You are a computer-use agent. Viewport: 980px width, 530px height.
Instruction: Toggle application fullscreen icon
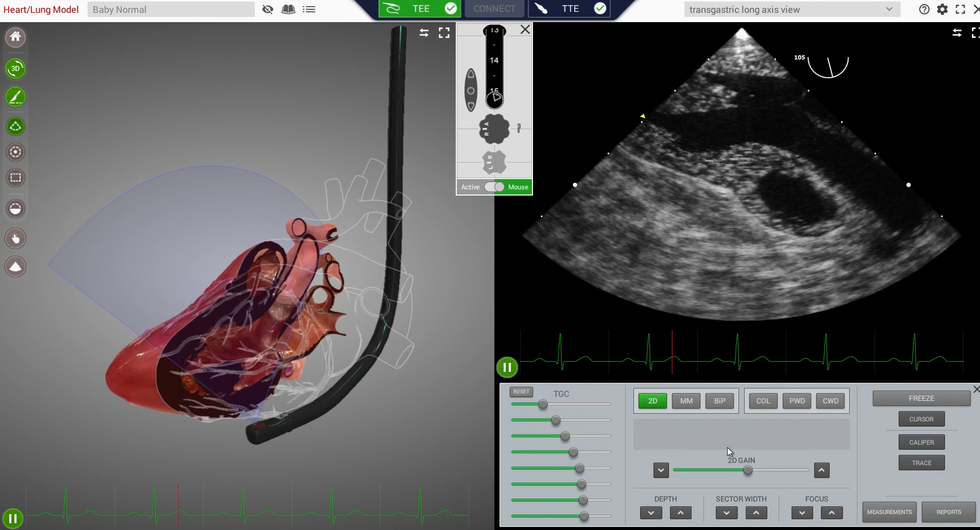pos(960,9)
